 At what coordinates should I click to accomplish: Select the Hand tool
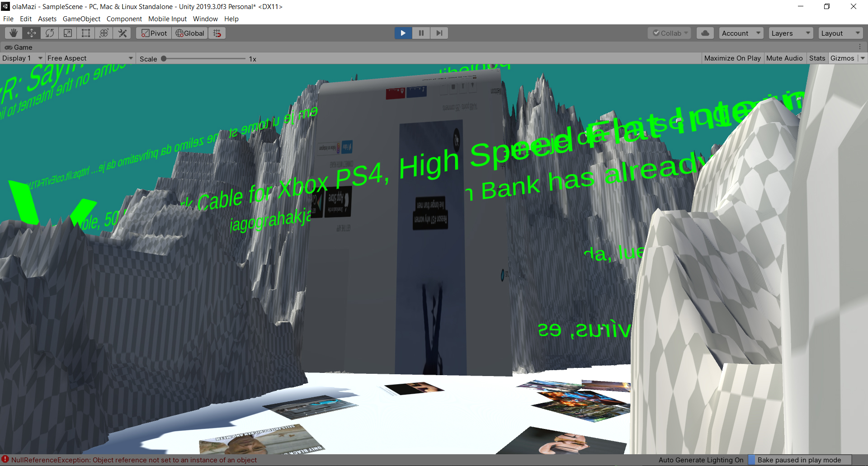coord(14,33)
